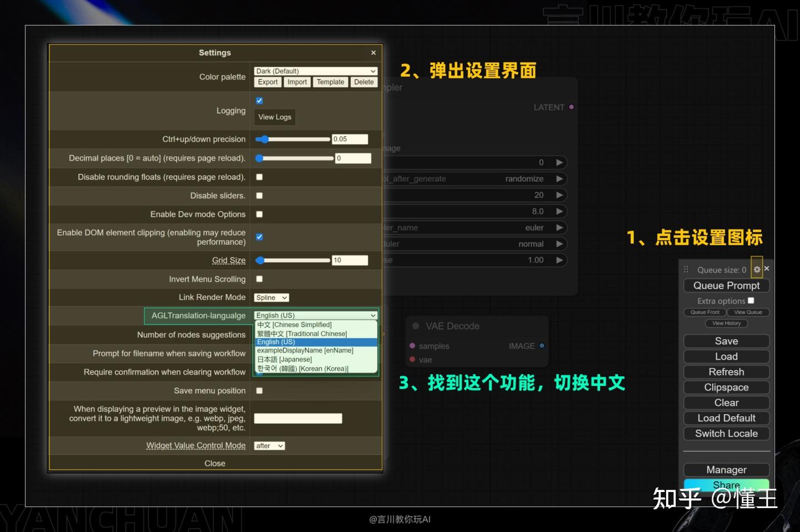Click Delete color palette button
This screenshot has width=800, height=532.
[364, 82]
